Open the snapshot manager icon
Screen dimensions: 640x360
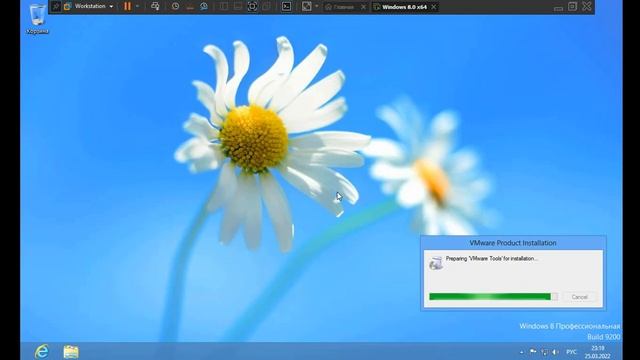pos(204,7)
